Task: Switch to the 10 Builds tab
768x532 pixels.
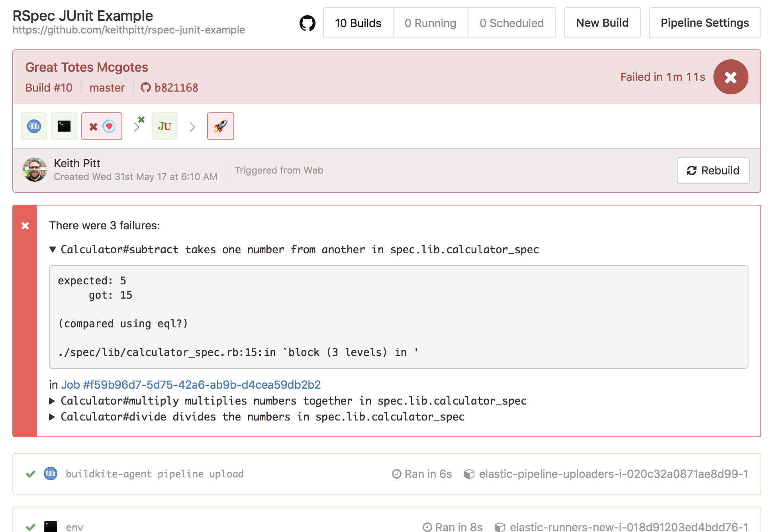Action: tap(358, 23)
